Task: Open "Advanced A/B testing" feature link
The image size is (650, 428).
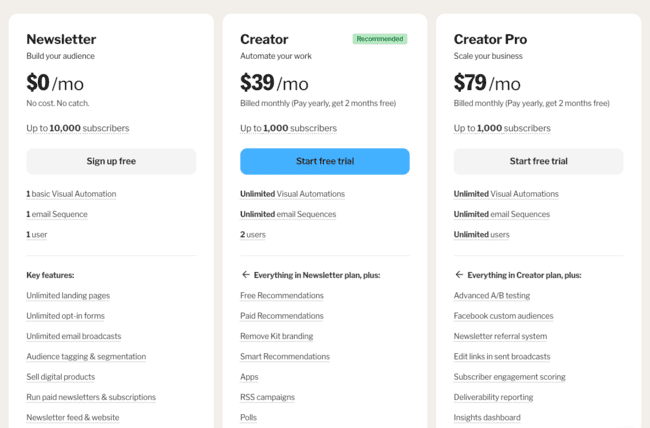Action: [x=492, y=296]
